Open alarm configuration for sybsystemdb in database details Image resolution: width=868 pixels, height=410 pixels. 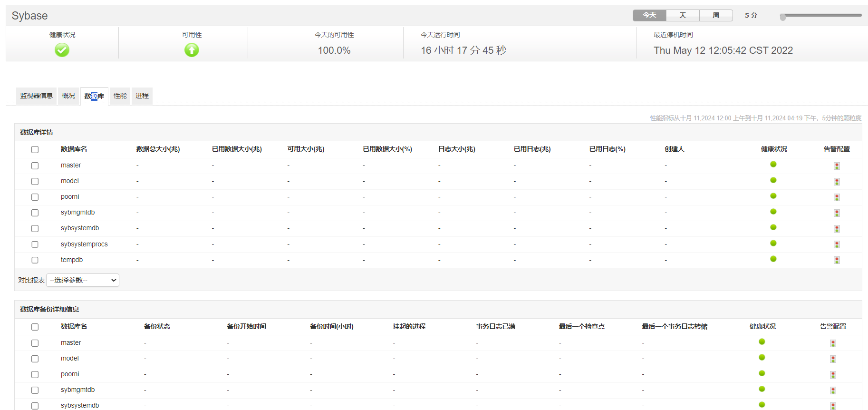[837, 229]
